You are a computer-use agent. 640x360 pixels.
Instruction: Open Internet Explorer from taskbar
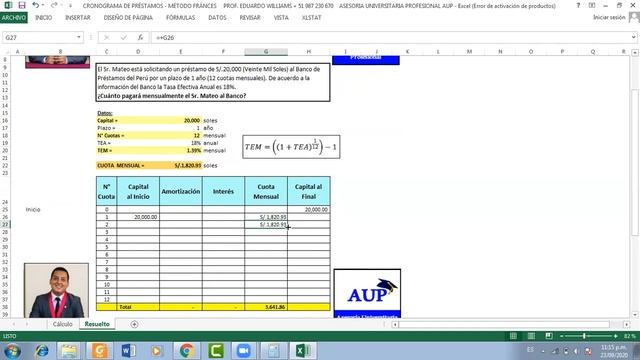tap(41, 351)
